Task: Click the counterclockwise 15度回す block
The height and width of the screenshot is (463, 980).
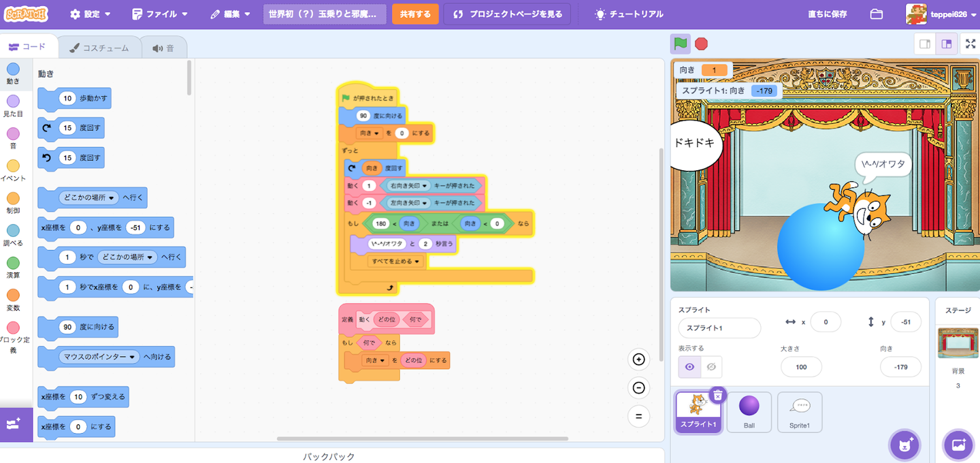Action: pos(71,158)
